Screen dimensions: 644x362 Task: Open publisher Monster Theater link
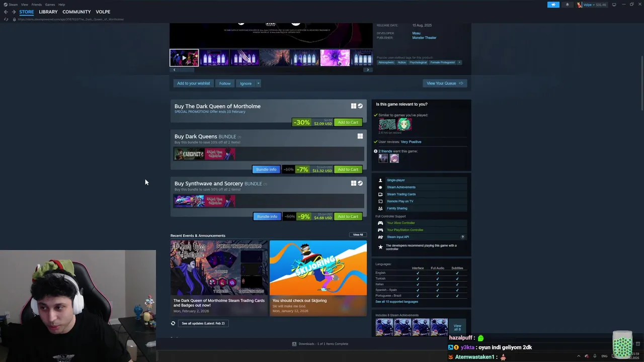click(424, 38)
